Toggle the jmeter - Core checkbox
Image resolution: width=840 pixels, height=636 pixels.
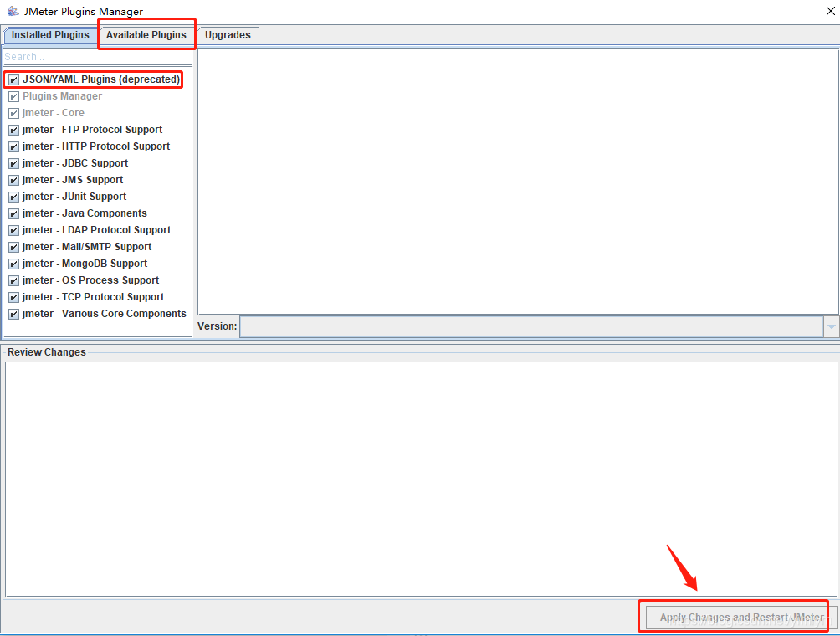point(14,113)
